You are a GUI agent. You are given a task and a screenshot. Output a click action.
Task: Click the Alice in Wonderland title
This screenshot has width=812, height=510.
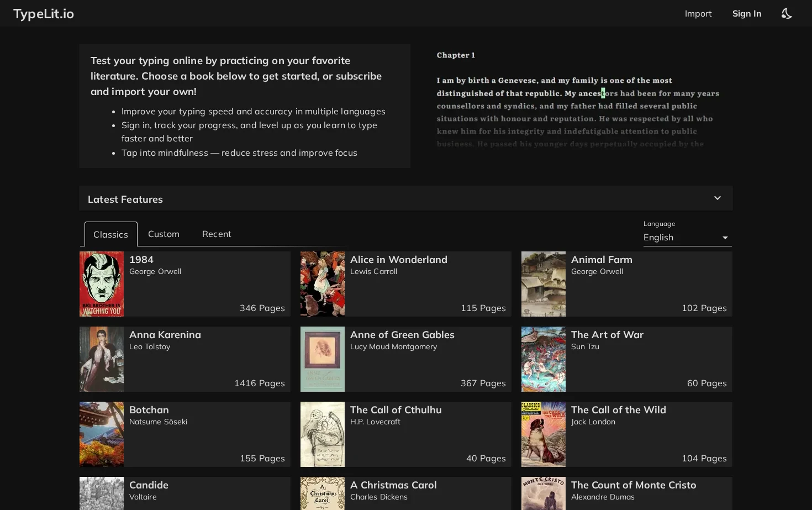399,260
